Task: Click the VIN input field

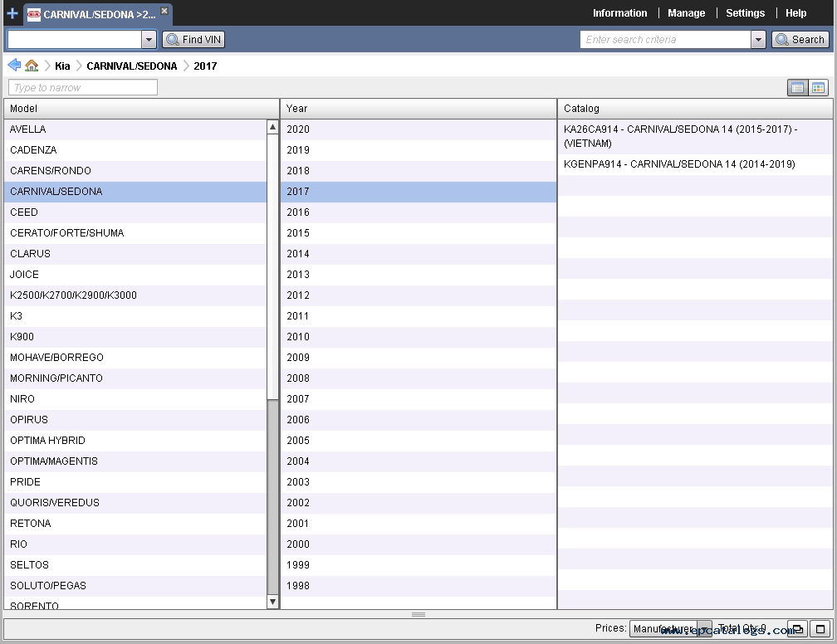Action: (74, 40)
